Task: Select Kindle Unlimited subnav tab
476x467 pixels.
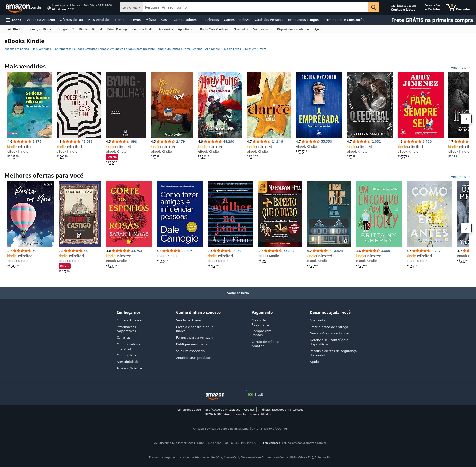Action: pos(90,29)
